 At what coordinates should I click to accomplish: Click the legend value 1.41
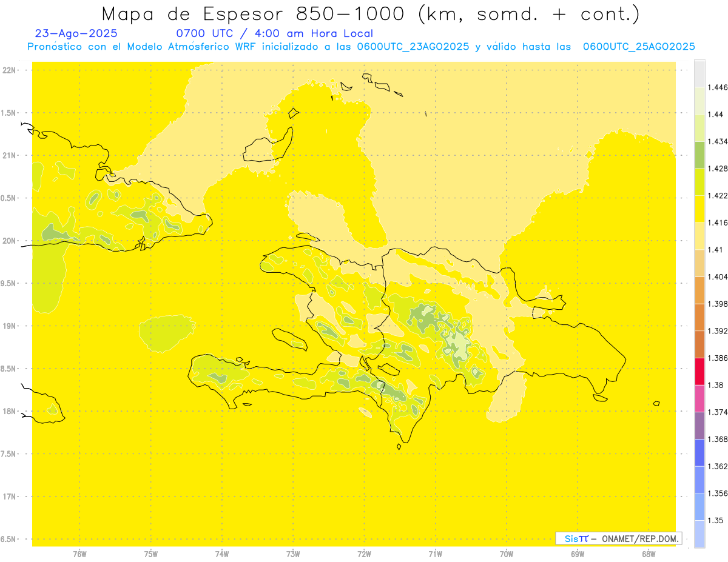pos(715,249)
